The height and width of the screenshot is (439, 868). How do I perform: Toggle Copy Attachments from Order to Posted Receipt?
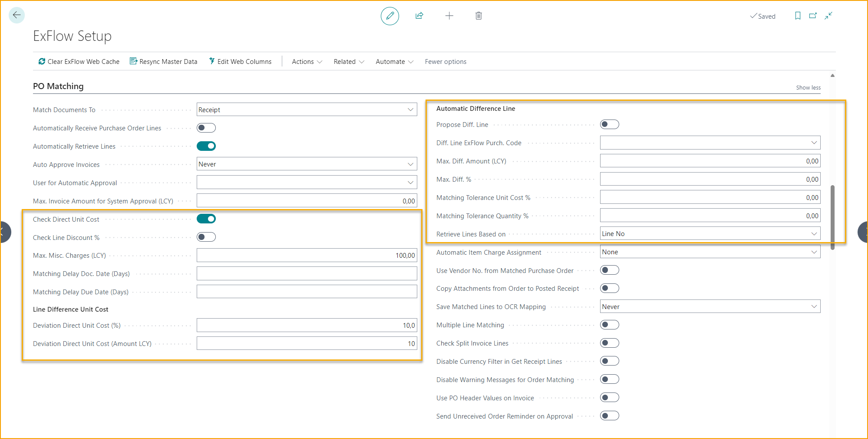(x=610, y=288)
